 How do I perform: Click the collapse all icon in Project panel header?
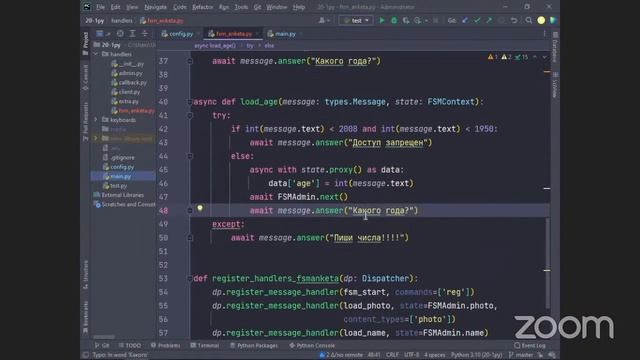click(x=144, y=34)
